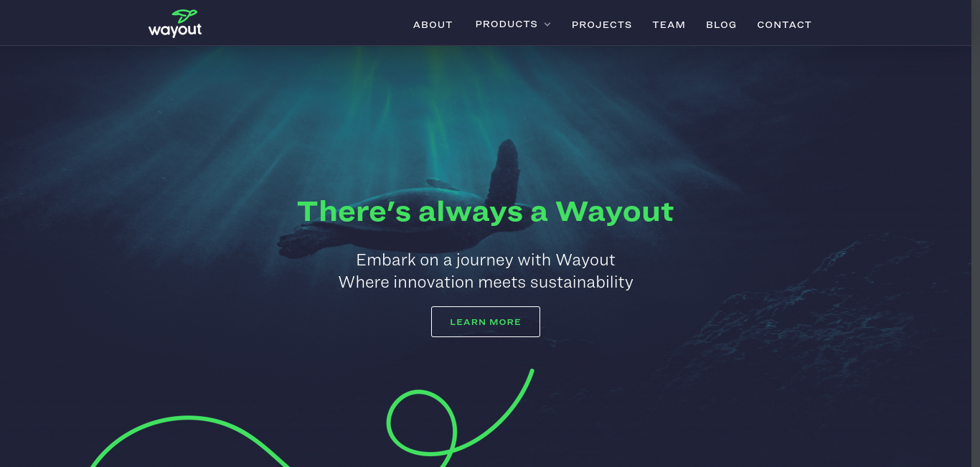This screenshot has width=980, height=467.
Task: Click the "There's always a Wayout" headline
Action: (x=486, y=212)
